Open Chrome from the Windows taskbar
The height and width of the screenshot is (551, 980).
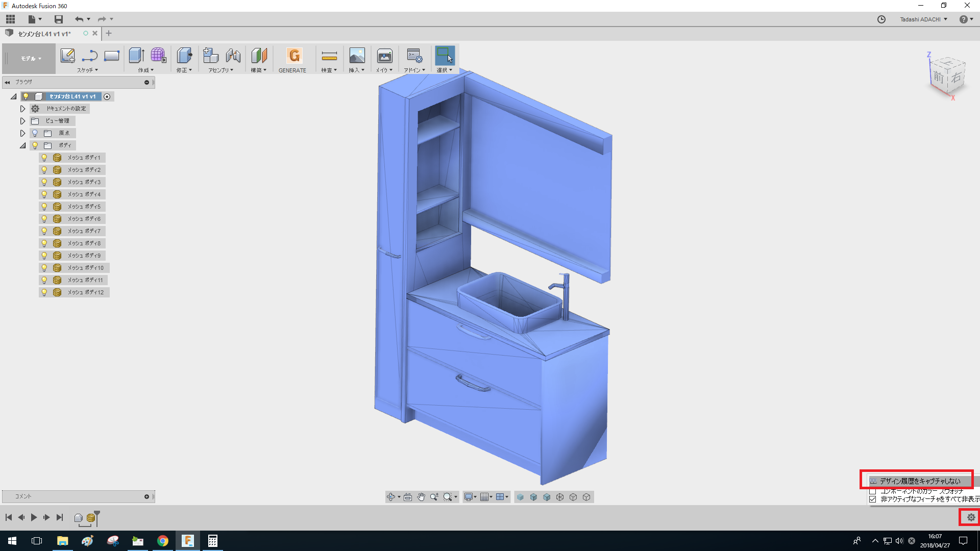162,541
